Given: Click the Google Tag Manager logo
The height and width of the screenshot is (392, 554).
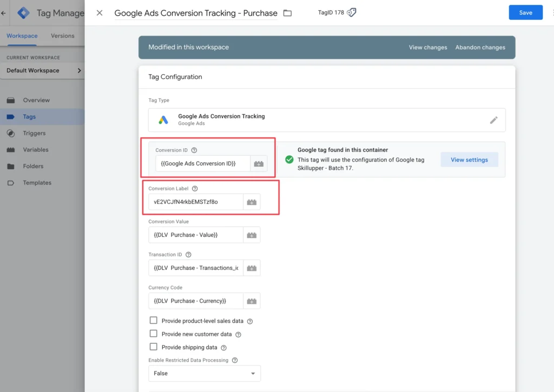Looking at the screenshot, I should 23,13.
